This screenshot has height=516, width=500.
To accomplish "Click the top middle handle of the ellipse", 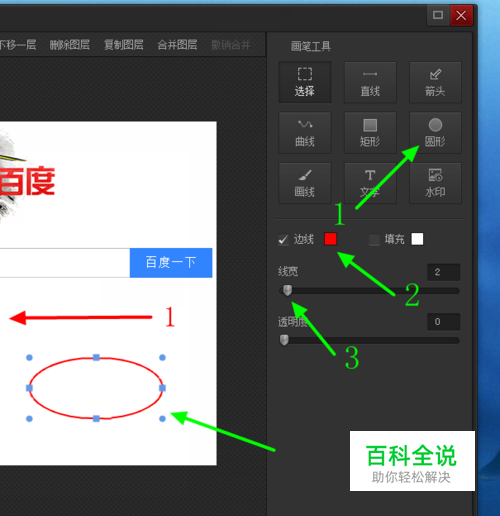I will 96,358.
